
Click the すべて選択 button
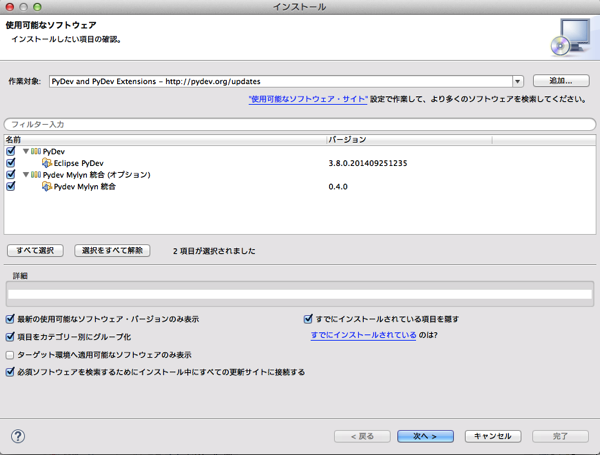click(x=35, y=251)
